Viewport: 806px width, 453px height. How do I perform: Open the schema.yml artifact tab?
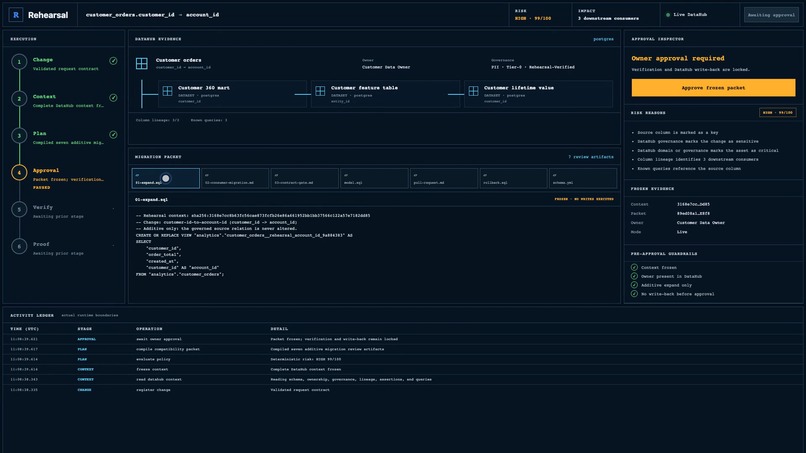[x=583, y=178]
